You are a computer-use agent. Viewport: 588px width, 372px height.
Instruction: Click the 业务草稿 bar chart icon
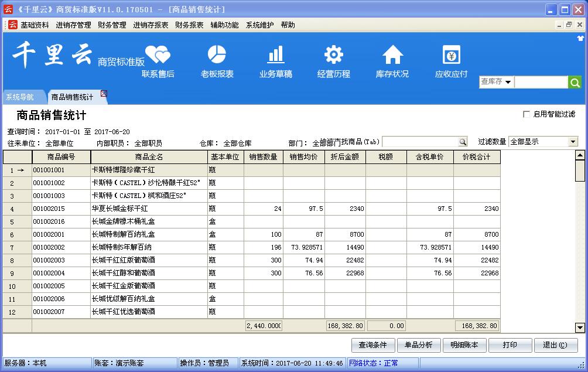click(x=275, y=55)
